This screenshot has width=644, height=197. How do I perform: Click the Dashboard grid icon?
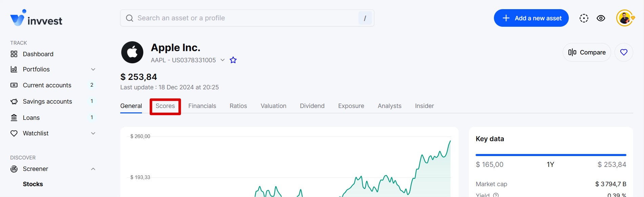14,54
